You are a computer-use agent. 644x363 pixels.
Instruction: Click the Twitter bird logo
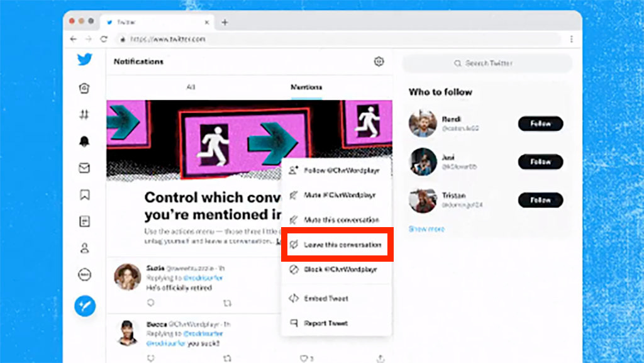(x=85, y=60)
